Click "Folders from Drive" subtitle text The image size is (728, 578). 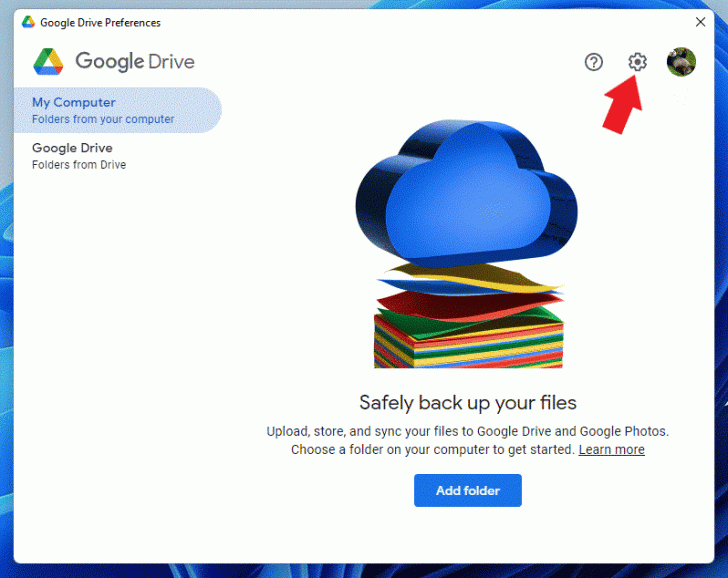click(79, 165)
